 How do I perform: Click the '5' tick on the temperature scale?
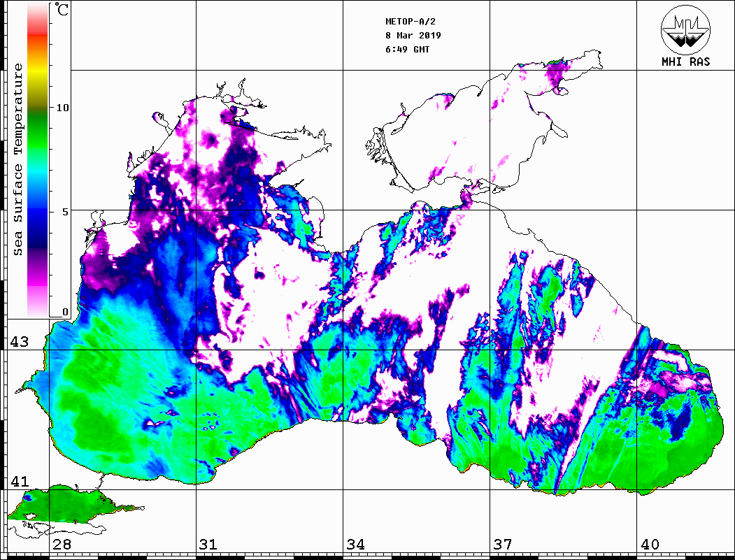coord(65,212)
